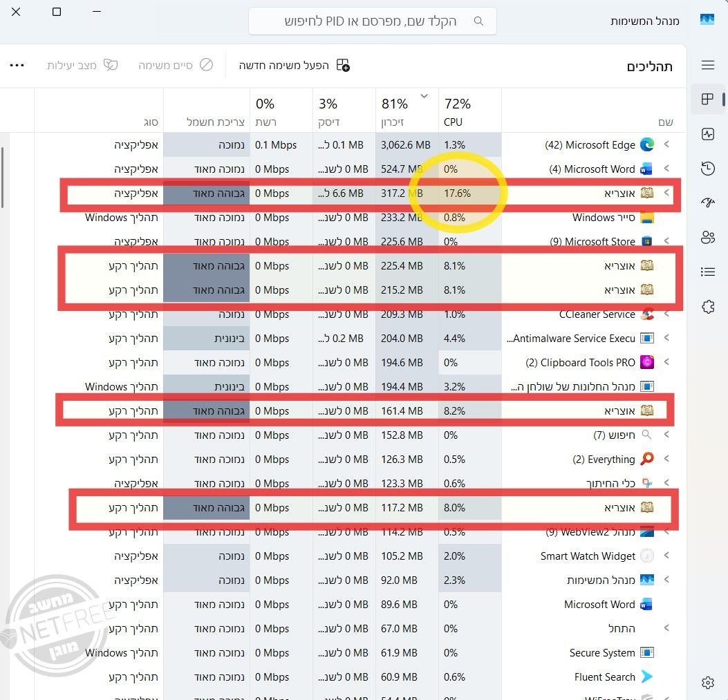The image size is (728, 700).
Task: Click the 'בינונית' power cell of Antimalware row
Action: coord(207,338)
